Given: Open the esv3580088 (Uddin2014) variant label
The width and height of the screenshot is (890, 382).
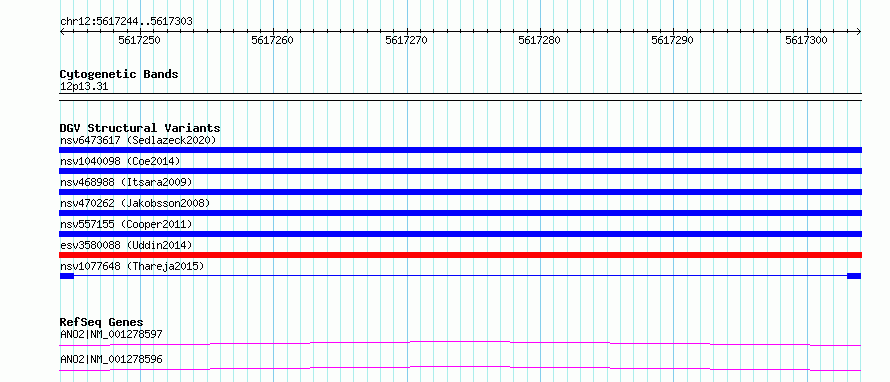Looking at the screenshot, I should point(126,245).
